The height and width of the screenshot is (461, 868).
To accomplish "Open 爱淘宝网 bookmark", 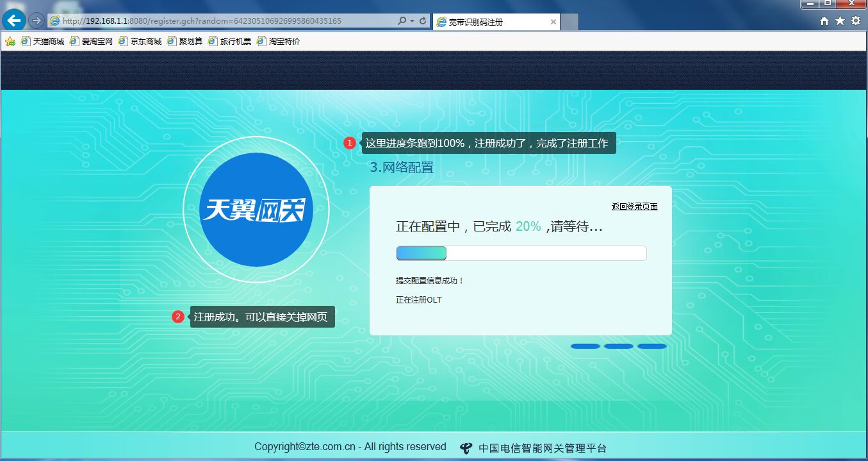I will coord(92,42).
